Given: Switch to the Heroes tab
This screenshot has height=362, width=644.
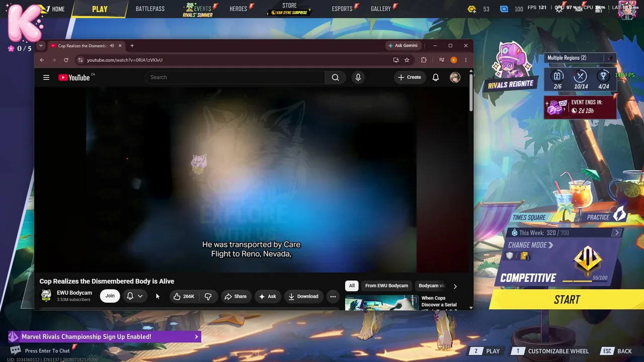Looking at the screenshot, I should coord(238,9).
